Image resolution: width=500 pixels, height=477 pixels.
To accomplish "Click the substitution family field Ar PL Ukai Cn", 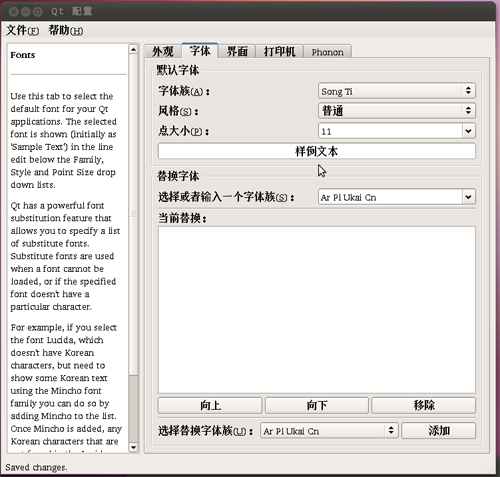I will (x=390, y=197).
